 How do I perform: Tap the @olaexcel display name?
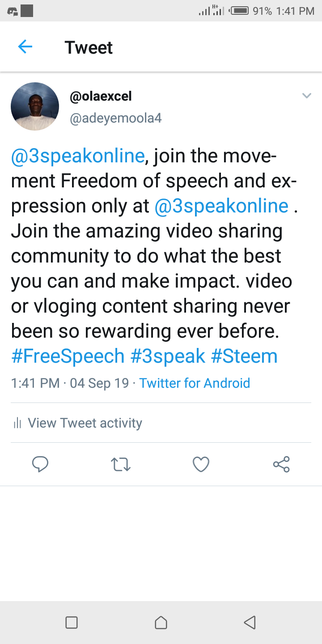101,96
